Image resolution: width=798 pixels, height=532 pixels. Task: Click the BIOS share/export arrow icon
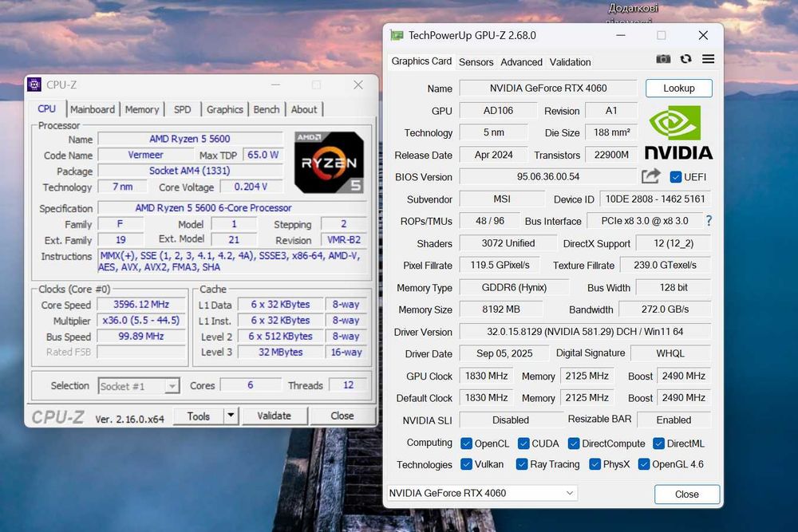pos(651,176)
